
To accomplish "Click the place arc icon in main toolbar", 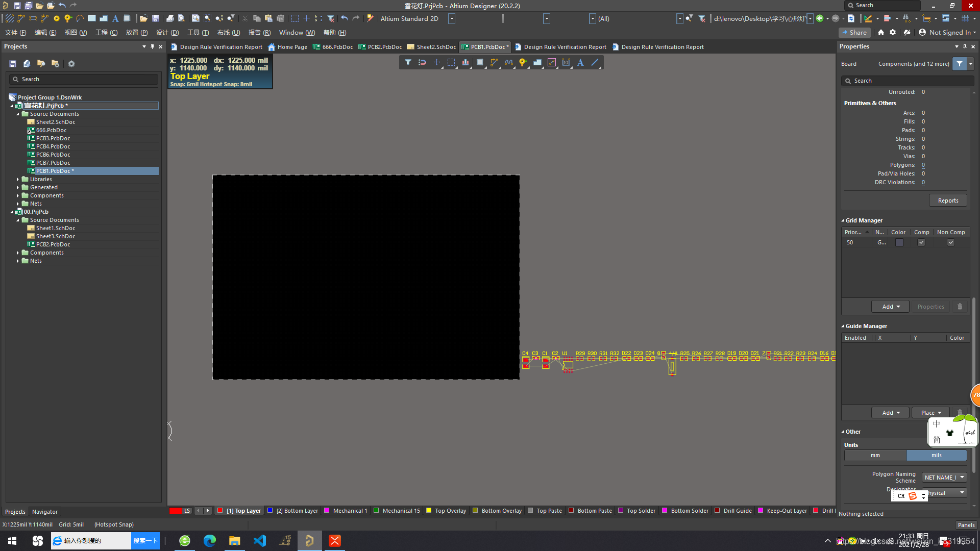I will tap(80, 18).
